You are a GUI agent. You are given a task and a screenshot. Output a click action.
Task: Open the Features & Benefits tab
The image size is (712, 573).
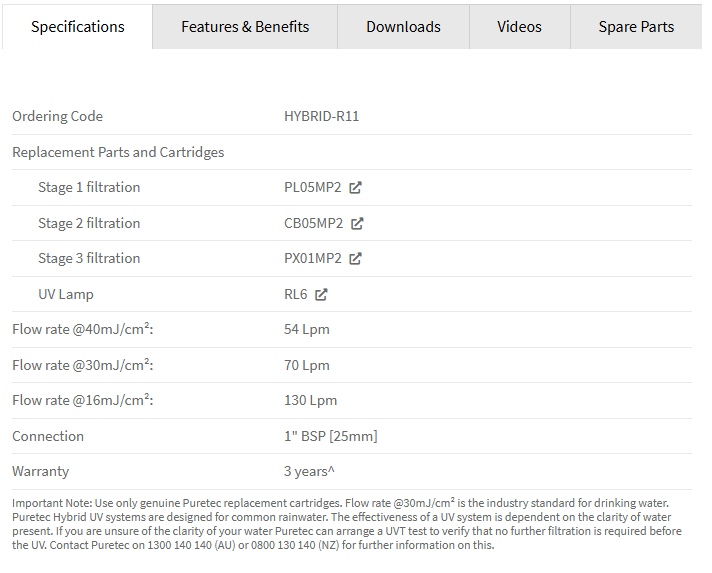pos(245,27)
